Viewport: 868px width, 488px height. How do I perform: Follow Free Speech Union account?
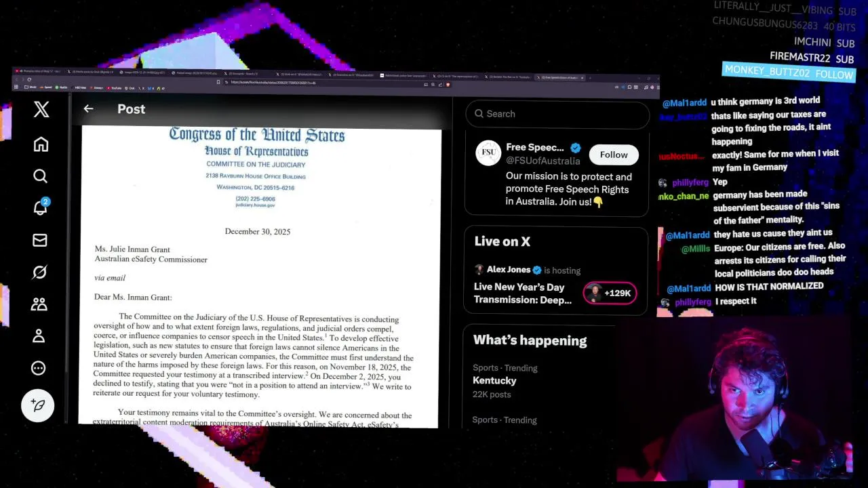click(614, 155)
